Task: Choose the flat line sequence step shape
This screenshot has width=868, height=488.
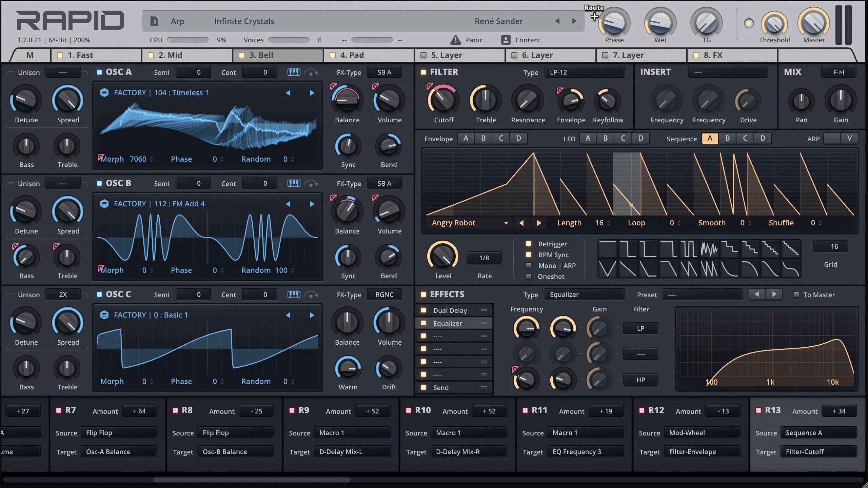Action: (x=607, y=249)
